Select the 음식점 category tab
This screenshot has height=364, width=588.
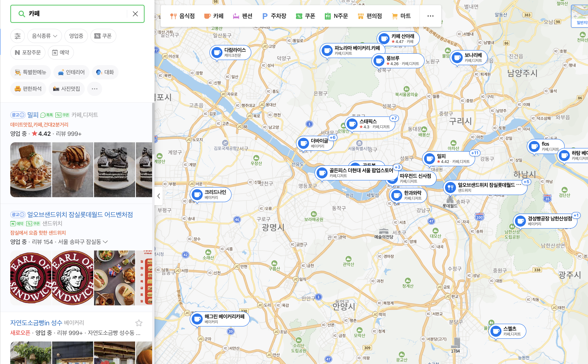pyautogui.click(x=182, y=16)
